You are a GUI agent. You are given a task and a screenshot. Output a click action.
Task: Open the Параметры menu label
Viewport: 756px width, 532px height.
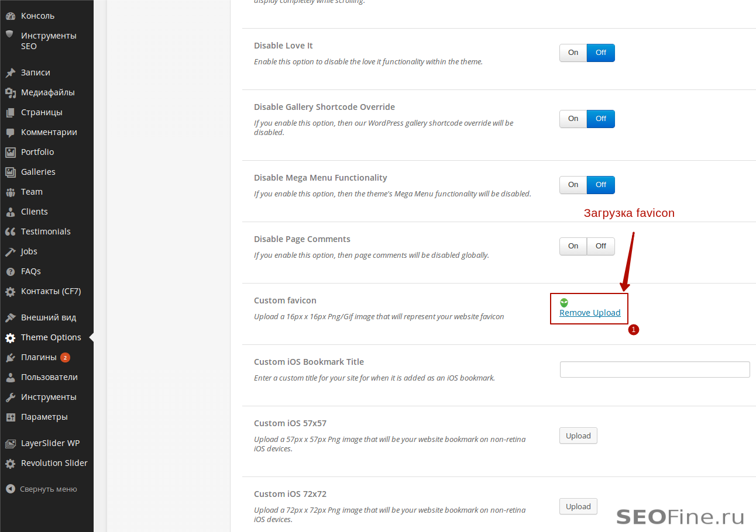click(44, 417)
